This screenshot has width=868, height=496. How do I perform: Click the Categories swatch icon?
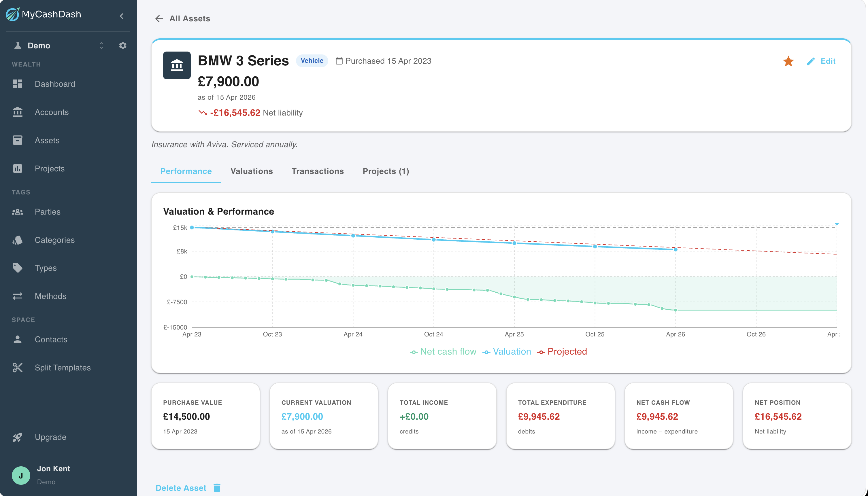coord(17,240)
